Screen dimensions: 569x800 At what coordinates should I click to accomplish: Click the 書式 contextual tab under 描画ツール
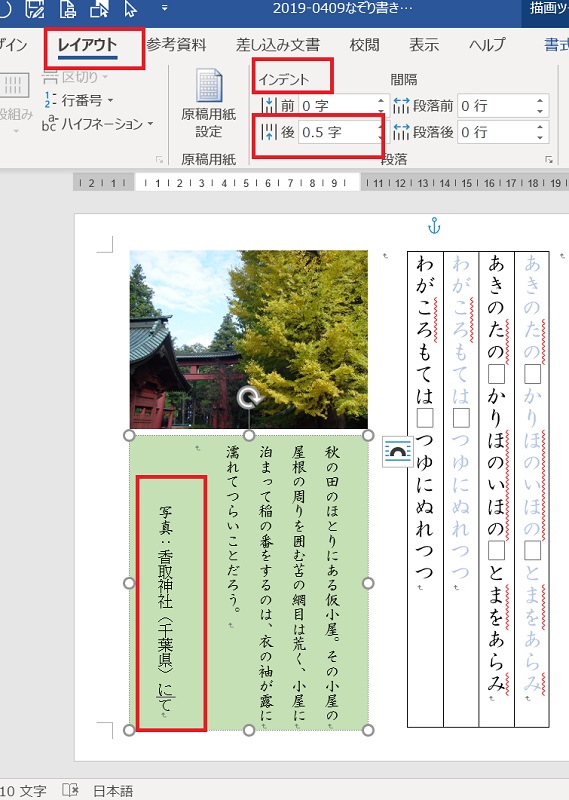tap(556, 45)
